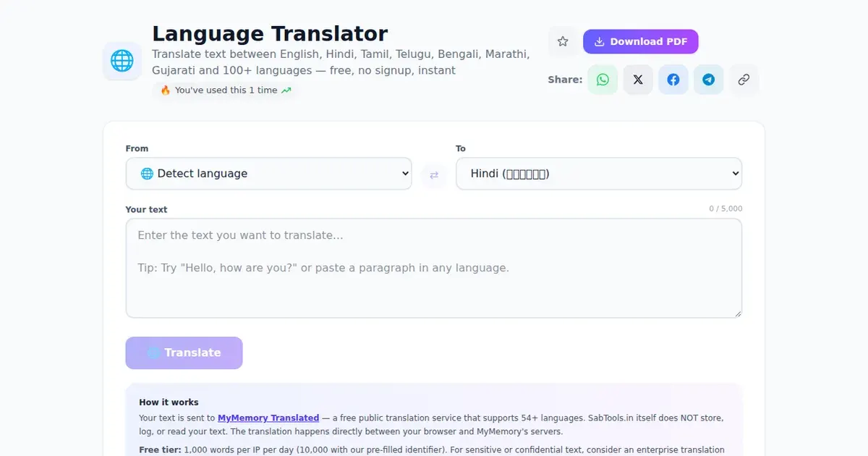
Task: Click the Translate button
Action: (x=184, y=352)
